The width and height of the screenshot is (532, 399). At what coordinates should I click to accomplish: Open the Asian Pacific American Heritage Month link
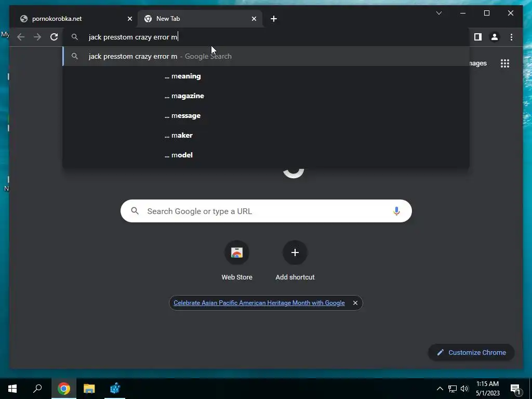point(259,303)
